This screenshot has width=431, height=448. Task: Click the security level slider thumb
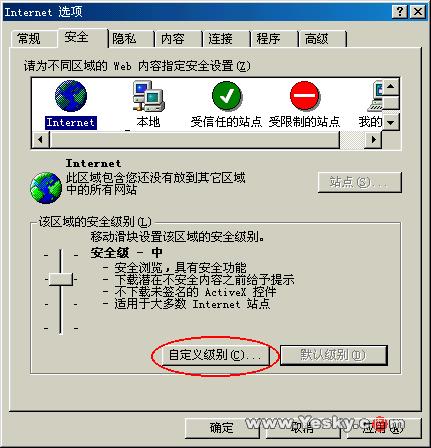click(61, 279)
